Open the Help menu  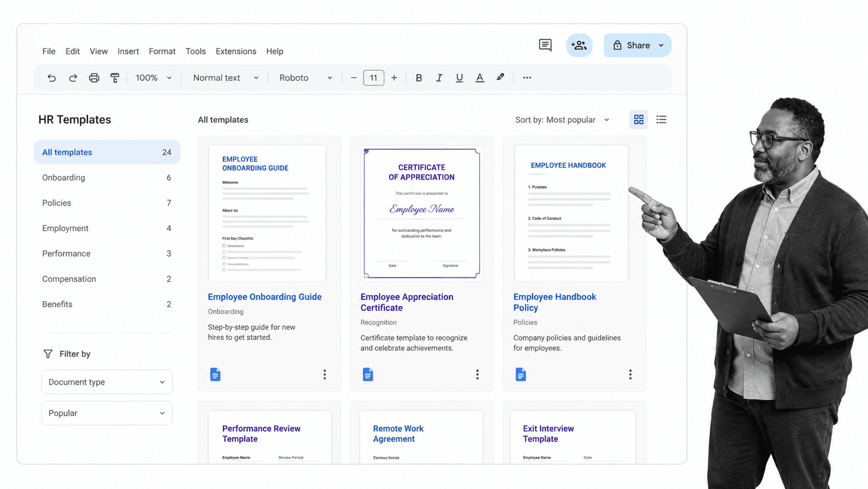[275, 51]
